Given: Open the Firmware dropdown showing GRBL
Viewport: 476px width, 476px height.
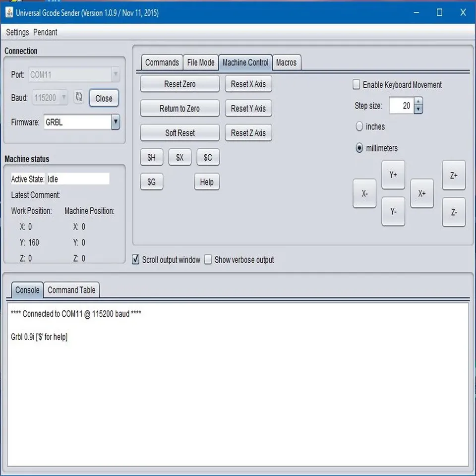Looking at the screenshot, I should coord(116,122).
